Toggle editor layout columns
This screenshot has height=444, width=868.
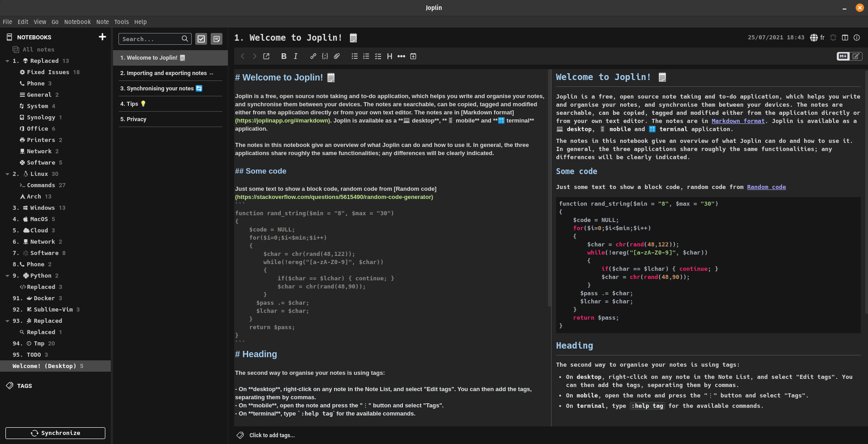845,38
